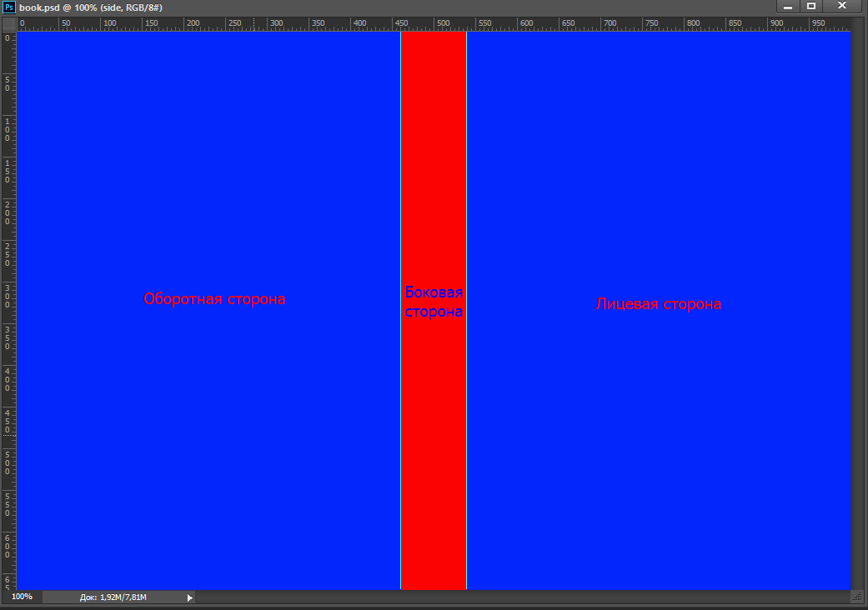Click the 'Оборотная сторона' text on canvas
Screen dimensions: 868x610
(214, 299)
